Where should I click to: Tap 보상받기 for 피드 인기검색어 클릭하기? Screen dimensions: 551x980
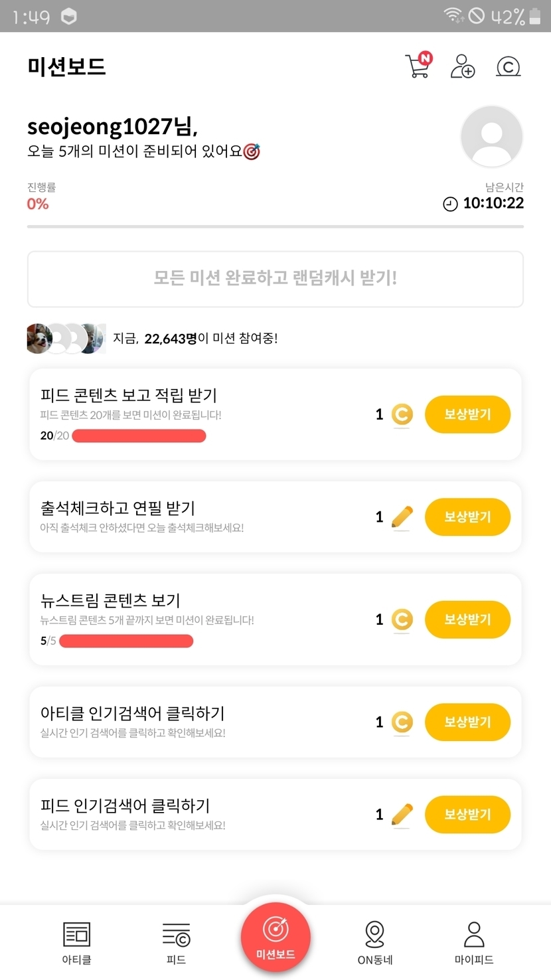[x=467, y=814]
